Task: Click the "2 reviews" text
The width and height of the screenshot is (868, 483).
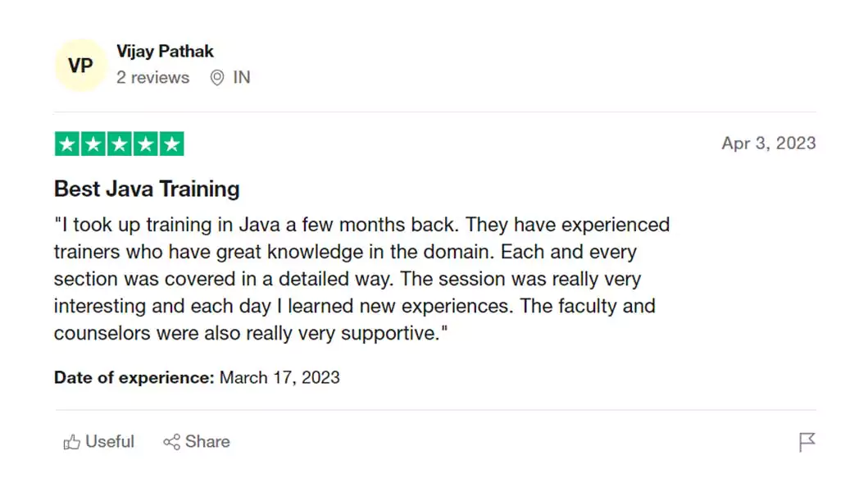Action: [152, 78]
